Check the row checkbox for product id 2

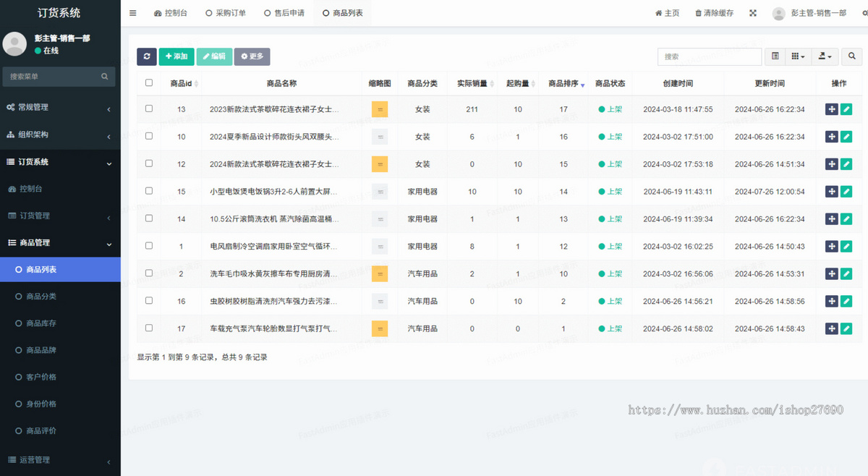[149, 273]
